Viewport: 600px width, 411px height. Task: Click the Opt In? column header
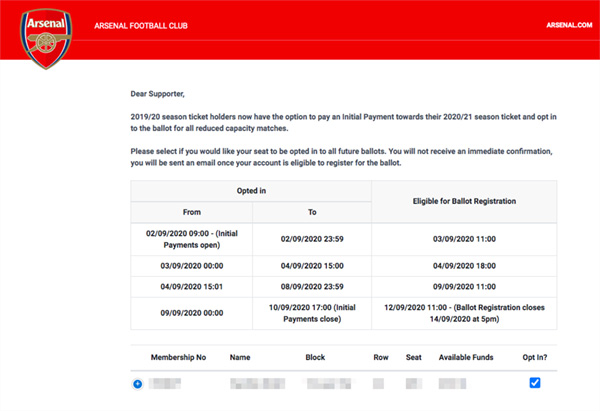coord(535,357)
